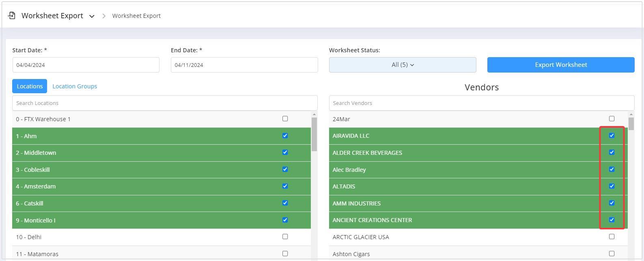Viewport: 644px width, 261px height.
Task: Enable the 10 - Delhi location checkbox
Action: (x=285, y=237)
